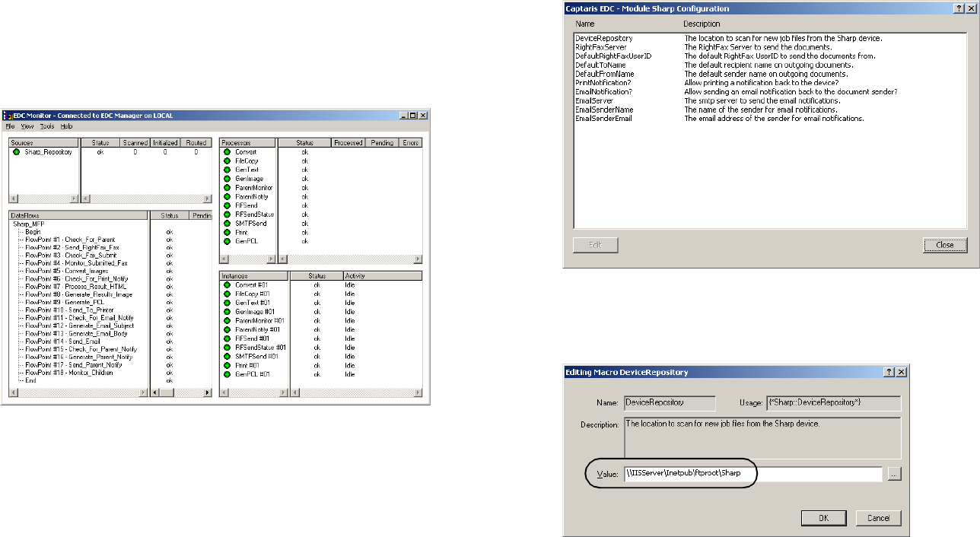
Task: Click the Name column header in configuration list
Action: 585,24
